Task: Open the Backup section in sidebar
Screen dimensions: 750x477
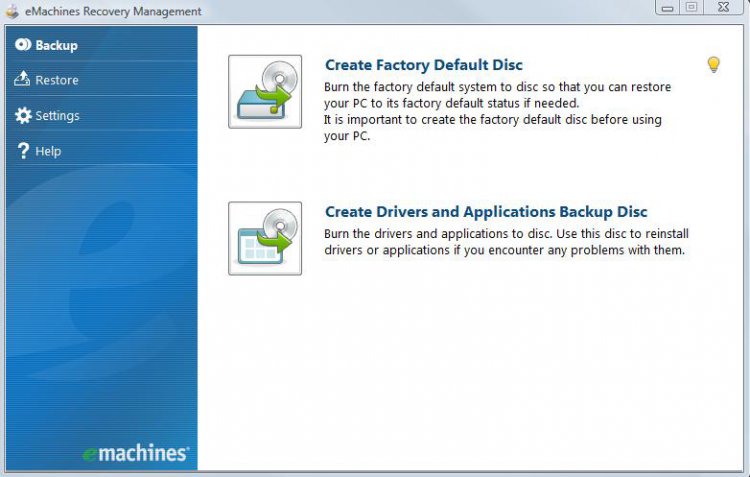Action: tap(101, 44)
